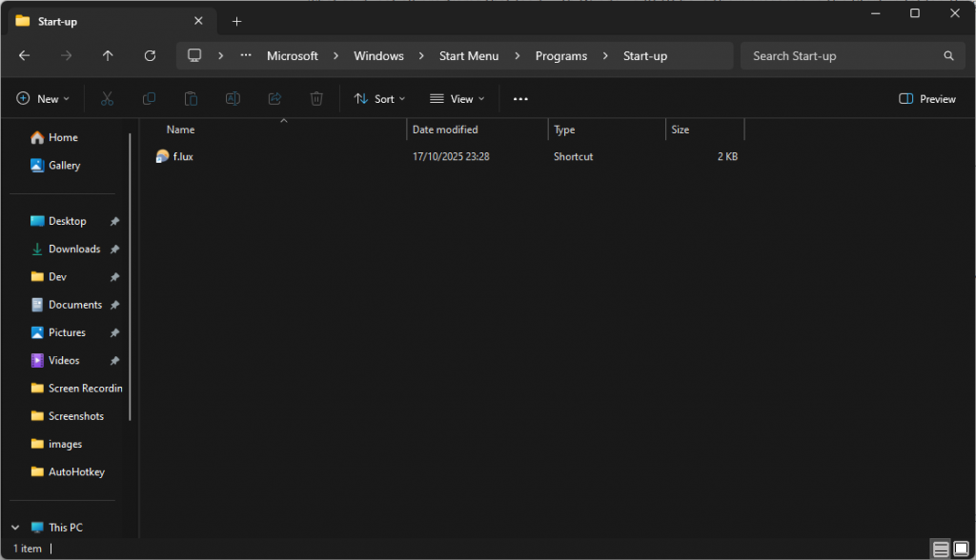Click the back navigation arrow
Image resolution: width=976 pixels, height=560 pixels.
tap(24, 55)
